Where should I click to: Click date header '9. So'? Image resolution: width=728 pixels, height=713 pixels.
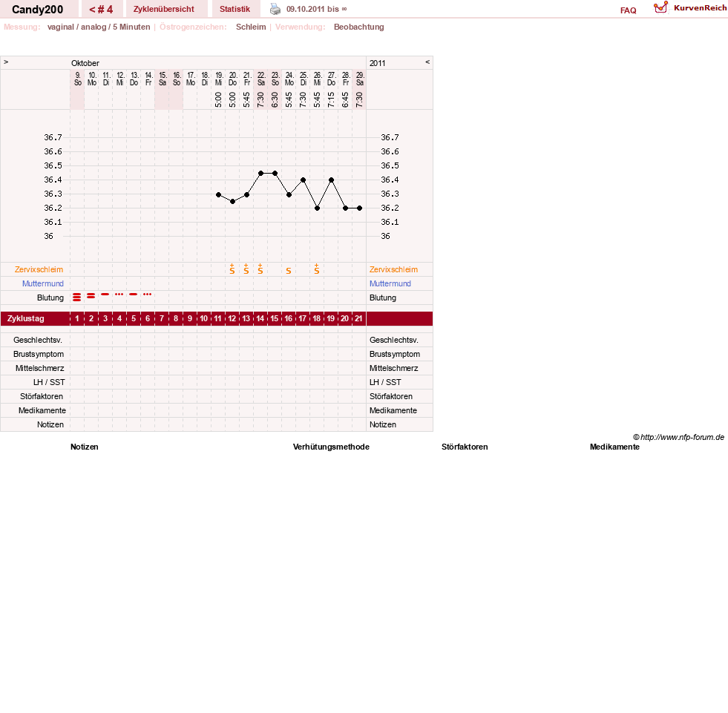[x=77, y=79]
